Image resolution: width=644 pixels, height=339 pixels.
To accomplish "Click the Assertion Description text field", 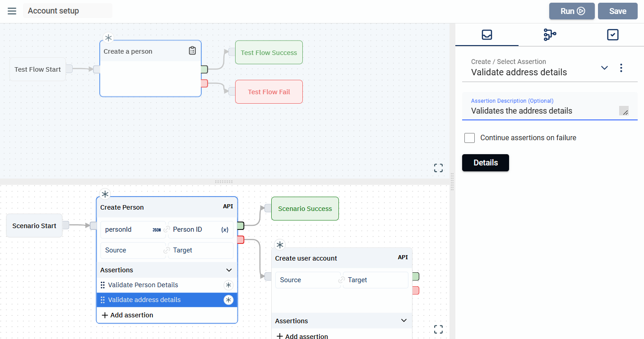I will 542,111.
